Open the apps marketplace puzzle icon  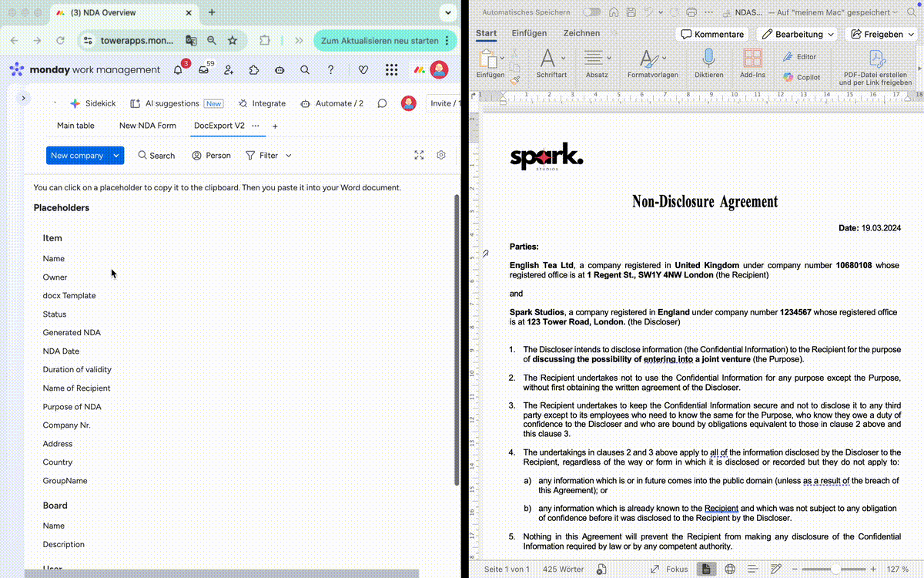(x=254, y=70)
